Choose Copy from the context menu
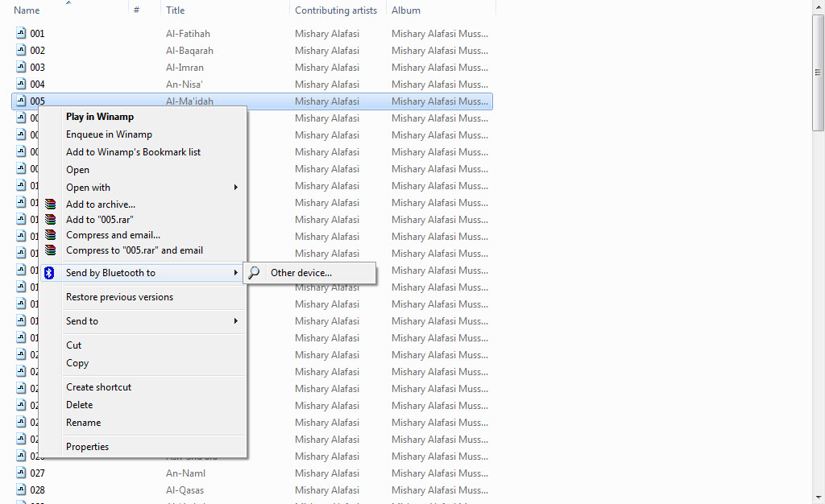This screenshot has width=825, height=504. pos(77,363)
